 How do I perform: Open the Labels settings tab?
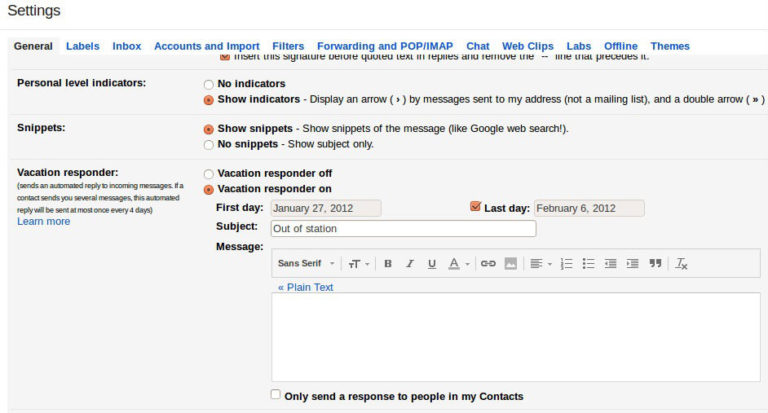coord(83,46)
